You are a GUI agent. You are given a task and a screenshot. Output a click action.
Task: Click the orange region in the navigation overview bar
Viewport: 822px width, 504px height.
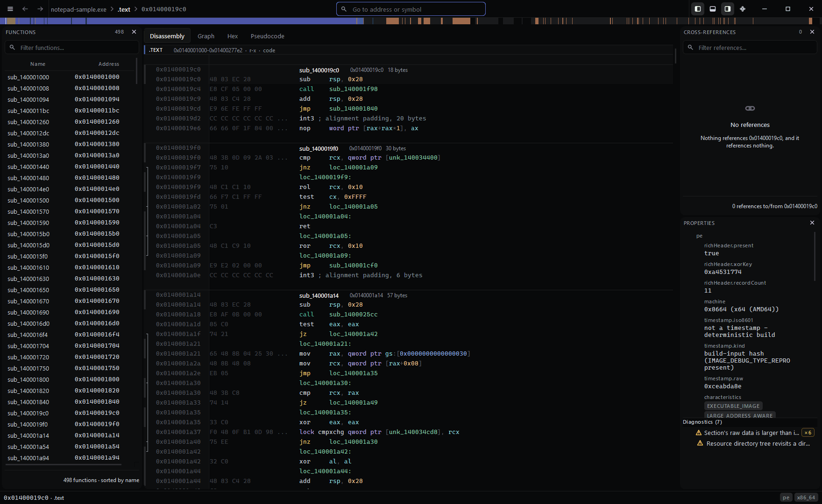(x=461, y=21)
